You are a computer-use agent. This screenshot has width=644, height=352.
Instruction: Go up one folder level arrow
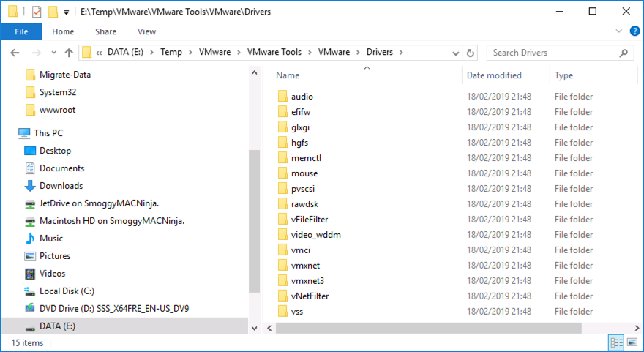[69, 53]
